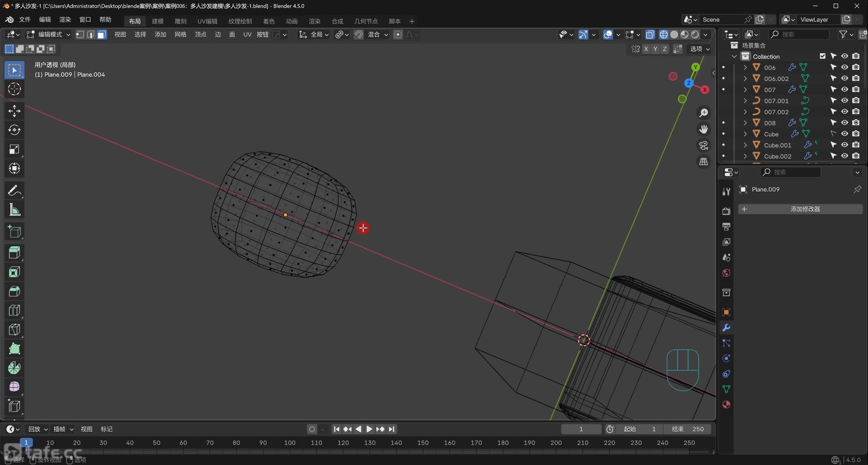This screenshot has height=465, width=868.
Task: Select the Measure ruler tool
Action: coord(14,210)
